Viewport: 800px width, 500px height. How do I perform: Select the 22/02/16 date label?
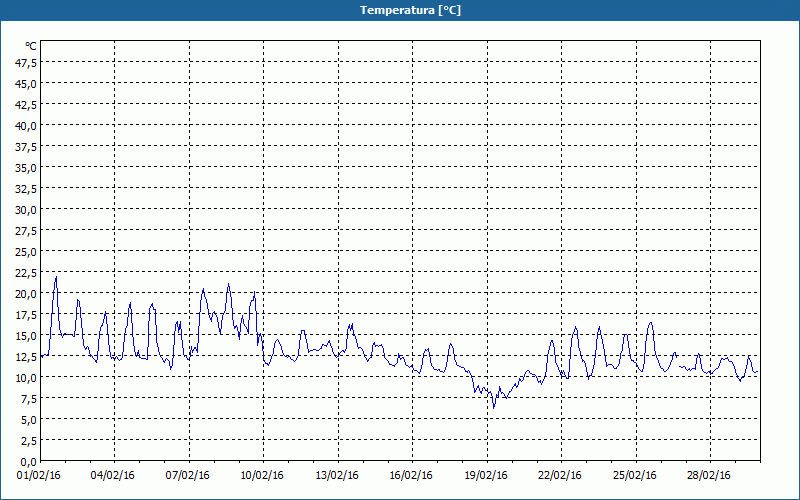(560, 476)
